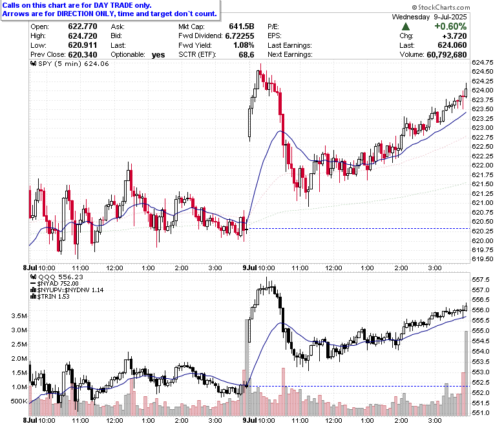The width and height of the screenshot is (504, 426).
Task: Click the 3.5M volume axis label
Action: coord(19,315)
